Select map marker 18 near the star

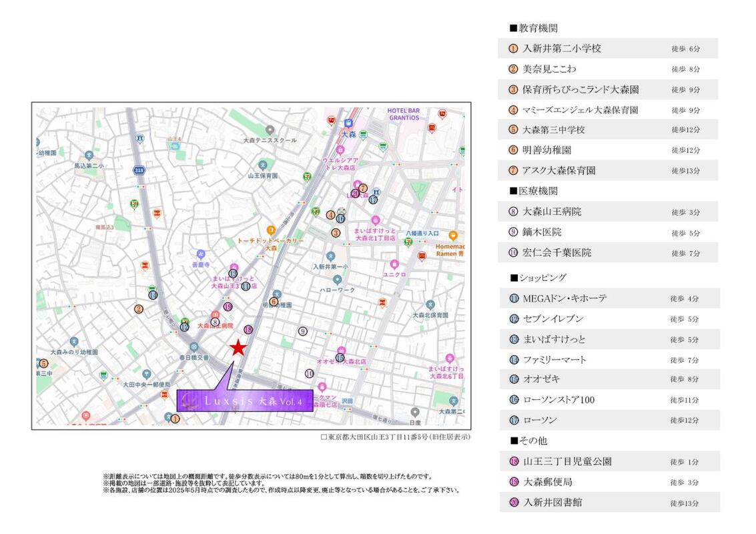pyautogui.click(x=248, y=330)
